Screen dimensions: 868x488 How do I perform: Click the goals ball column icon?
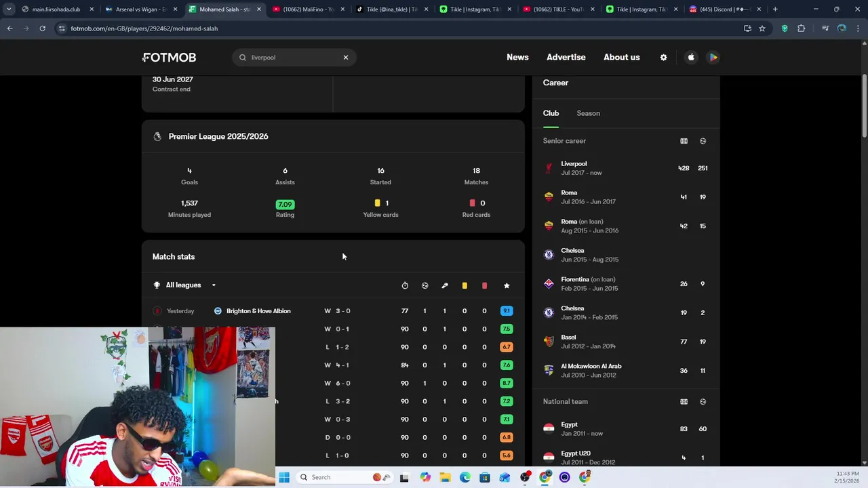(x=425, y=285)
